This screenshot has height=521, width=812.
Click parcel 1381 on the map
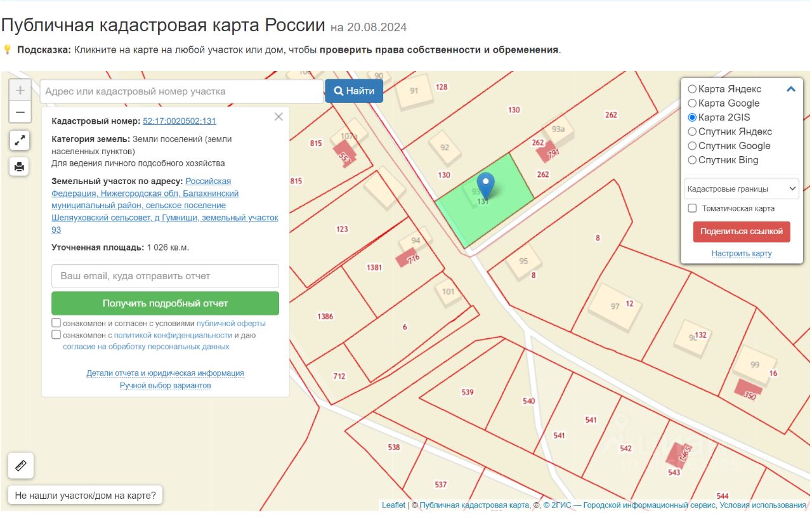click(x=374, y=267)
